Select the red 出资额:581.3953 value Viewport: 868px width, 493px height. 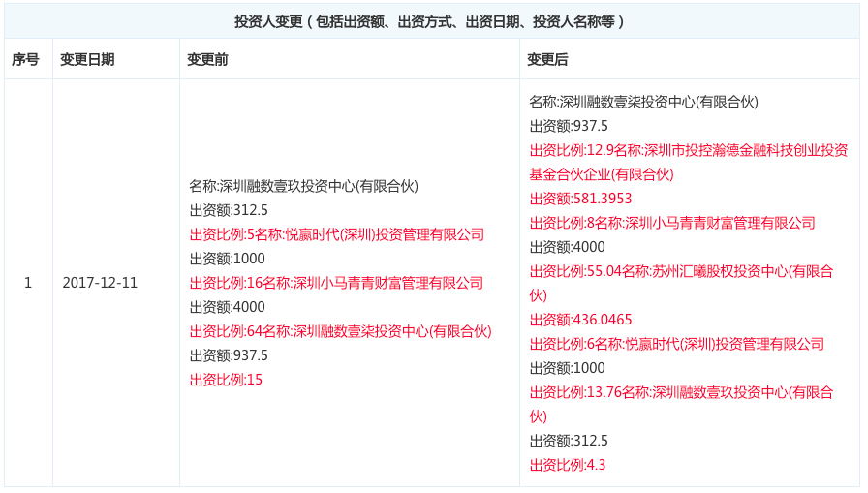(580, 199)
